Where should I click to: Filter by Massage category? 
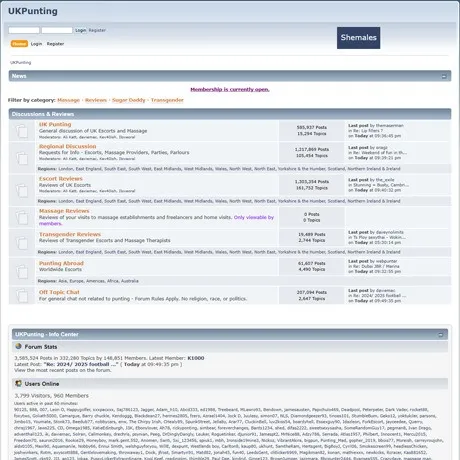68,100
